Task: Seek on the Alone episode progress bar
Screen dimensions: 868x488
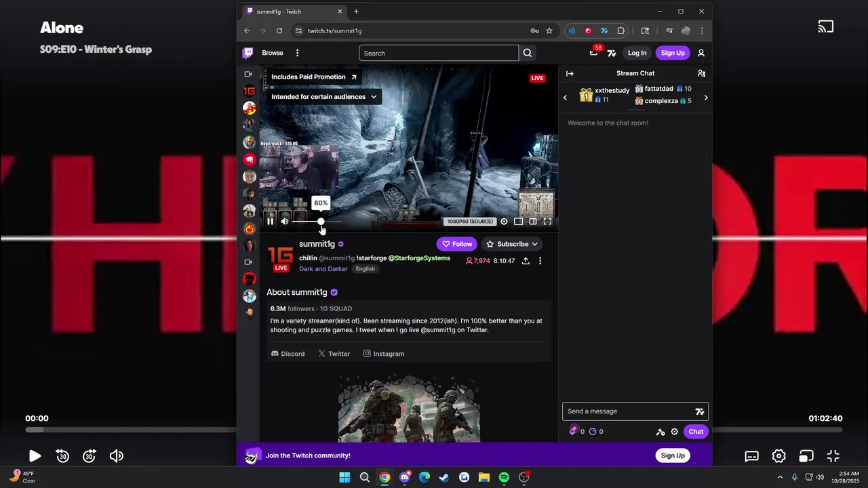Action: click(434, 430)
